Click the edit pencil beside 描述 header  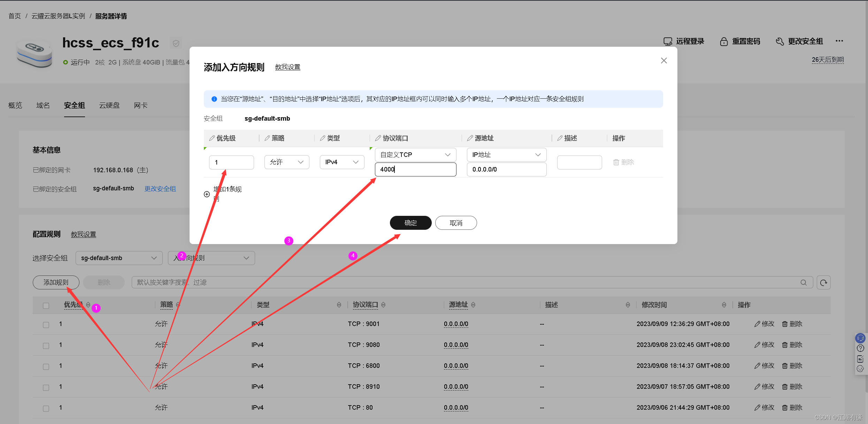pos(560,138)
